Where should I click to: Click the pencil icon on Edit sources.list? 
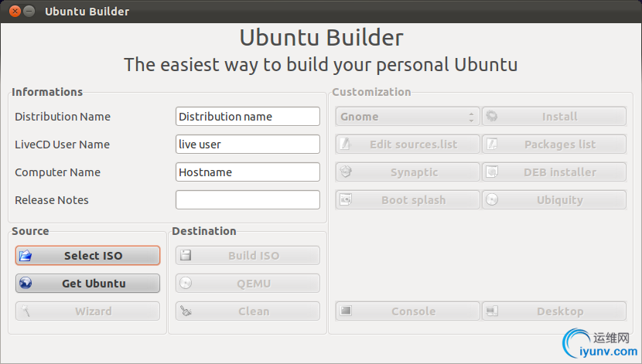click(346, 144)
